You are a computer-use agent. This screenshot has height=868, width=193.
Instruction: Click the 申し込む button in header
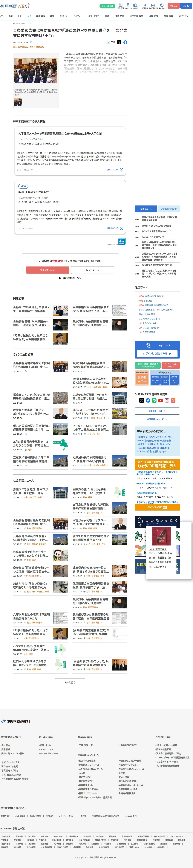point(173,6)
